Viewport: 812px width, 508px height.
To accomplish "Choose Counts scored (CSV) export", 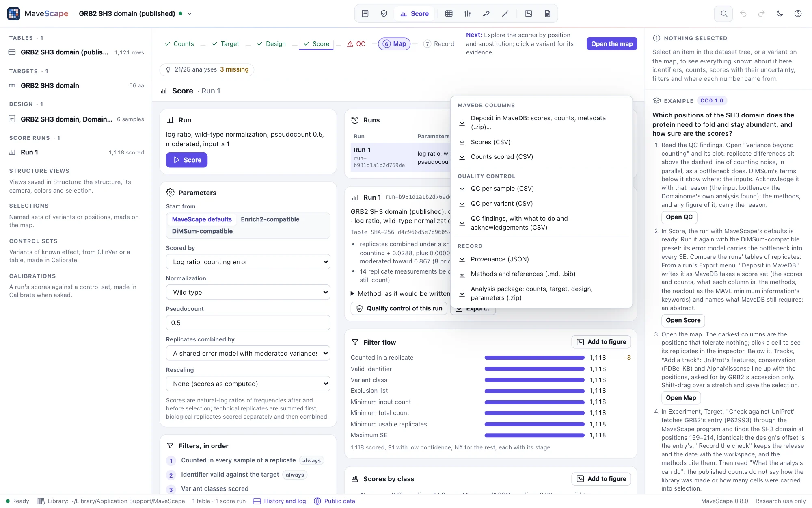I will pyautogui.click(x=541, y=157).
